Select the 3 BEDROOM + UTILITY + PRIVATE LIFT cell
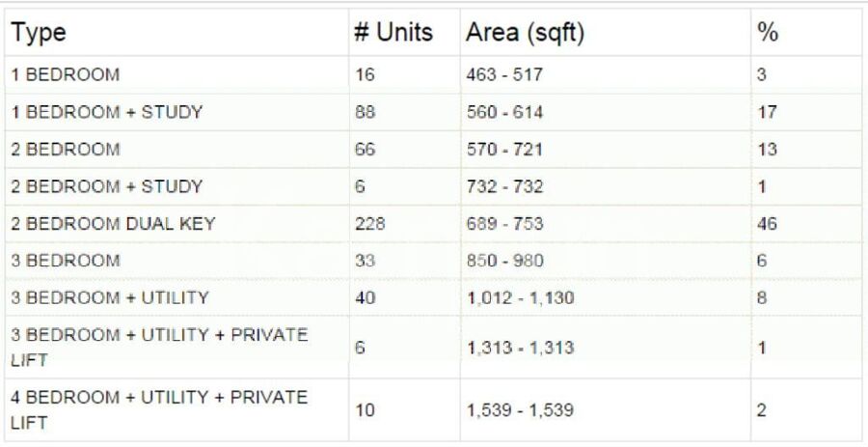Viewport: 868px width, 447px height. [159, 347]
